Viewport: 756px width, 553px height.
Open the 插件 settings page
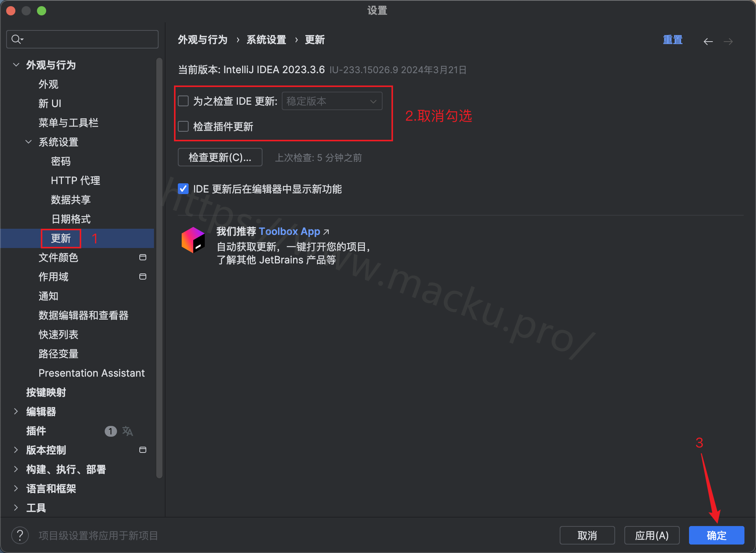(36, 431)
